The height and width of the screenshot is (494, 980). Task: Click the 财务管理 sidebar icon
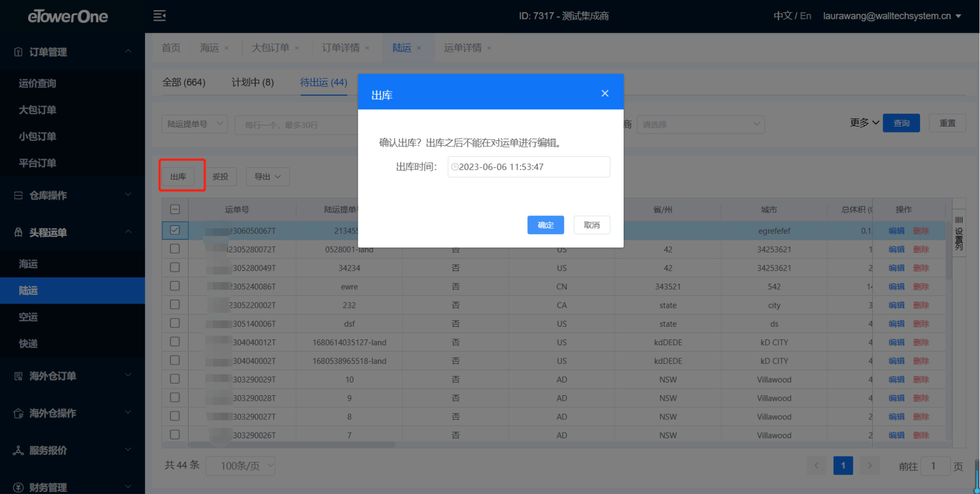point(18,487)
